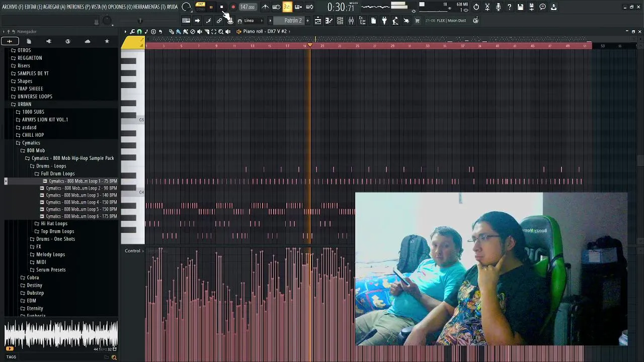Select the piano roll draw pencil tool
The height and width of the screenshot is (362, 644).
pyautogui.click(x=171, y=31)
